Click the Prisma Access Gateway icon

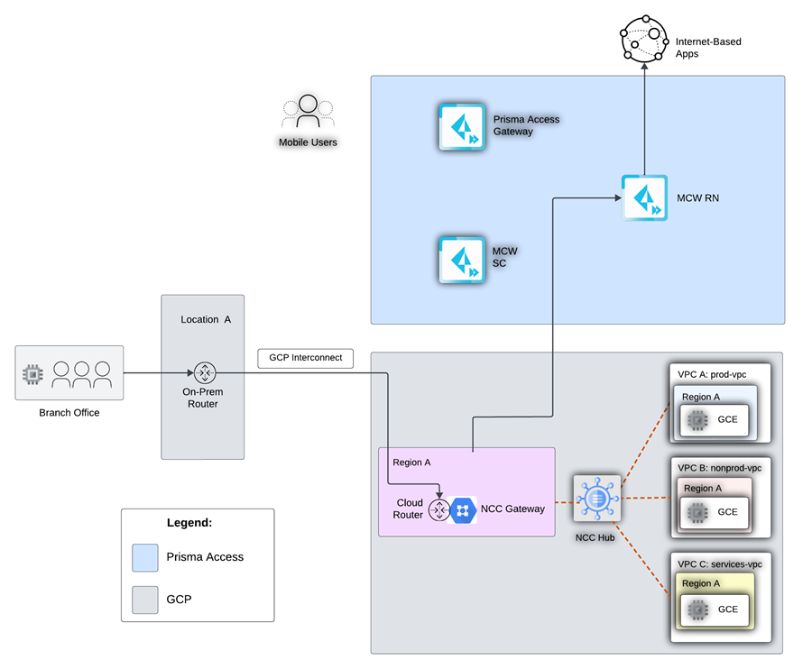point(462,127)
